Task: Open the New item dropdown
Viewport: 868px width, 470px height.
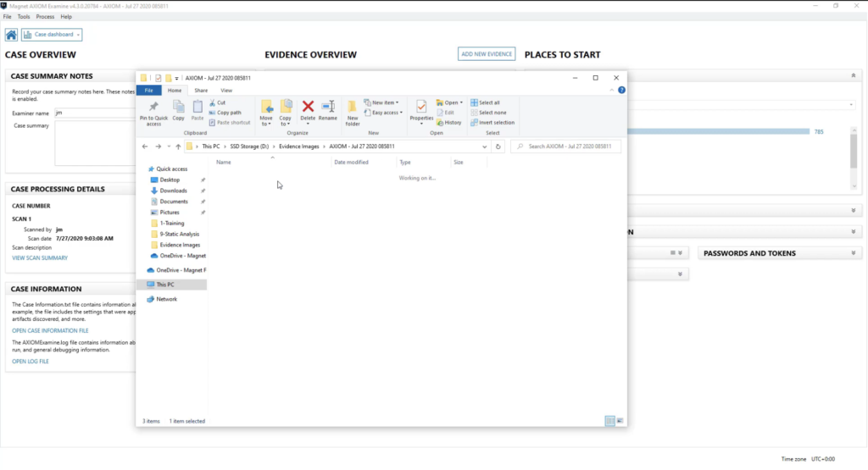Action: click(x=381, y=102)
